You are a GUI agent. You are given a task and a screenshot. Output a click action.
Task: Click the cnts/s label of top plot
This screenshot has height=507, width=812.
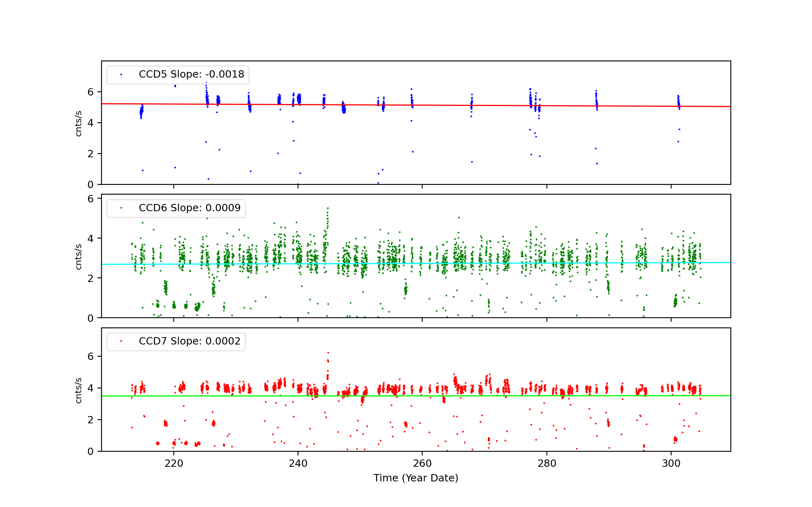pyautogui.click(x=79, y=123)
